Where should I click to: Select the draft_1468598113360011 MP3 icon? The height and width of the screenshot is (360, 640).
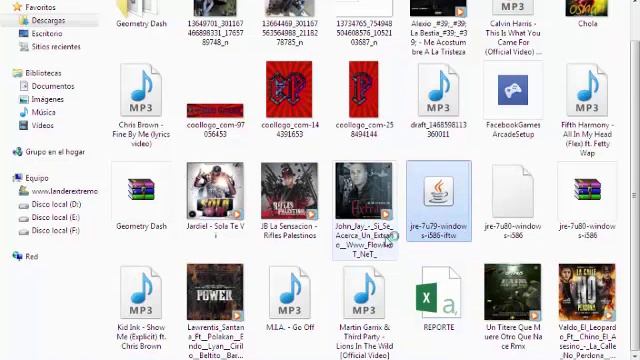(x=438, y=90)
